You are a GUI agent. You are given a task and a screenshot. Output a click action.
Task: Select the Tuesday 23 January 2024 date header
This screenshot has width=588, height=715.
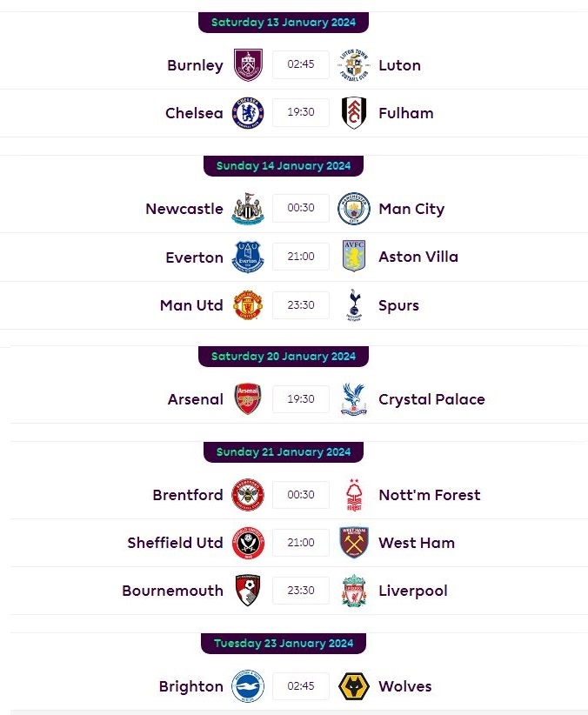[x=284, y=644]
